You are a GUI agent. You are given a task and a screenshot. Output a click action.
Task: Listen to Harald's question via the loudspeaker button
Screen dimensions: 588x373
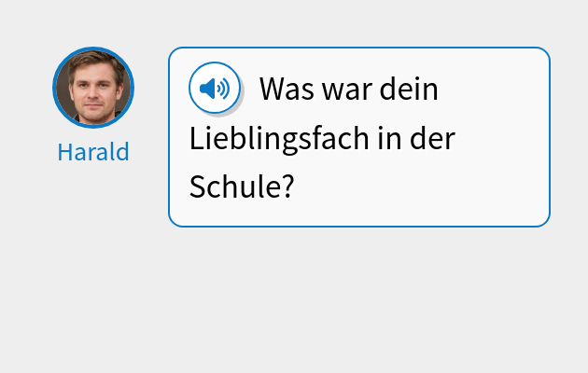[215, 88]
